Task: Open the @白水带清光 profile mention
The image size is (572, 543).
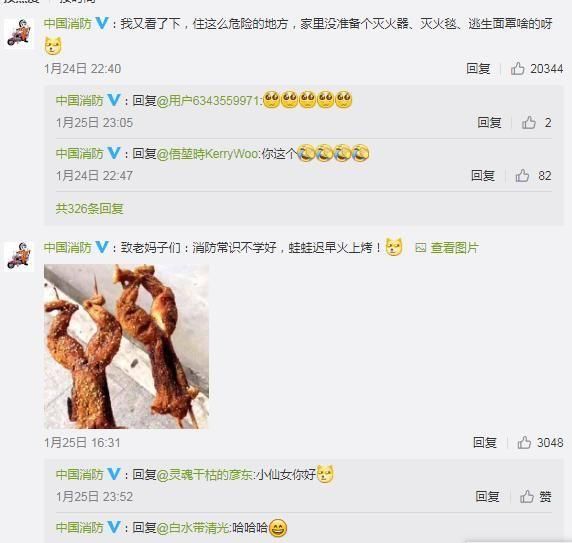Action: (192, 528)
